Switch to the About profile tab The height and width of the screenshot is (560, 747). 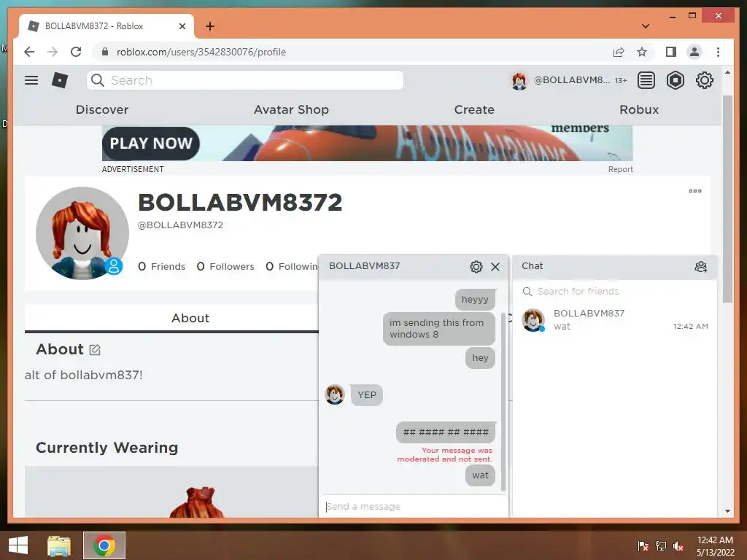click(x=190, y=318)
